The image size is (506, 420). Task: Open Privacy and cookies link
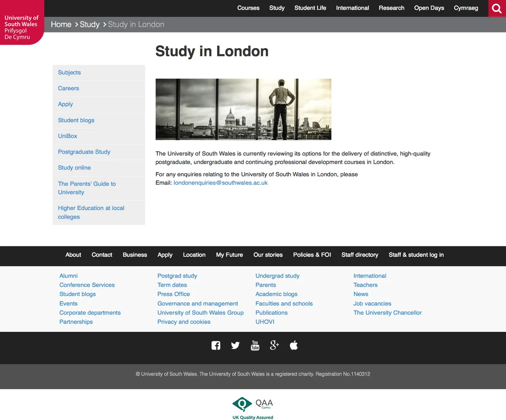[x=184, y=322]
